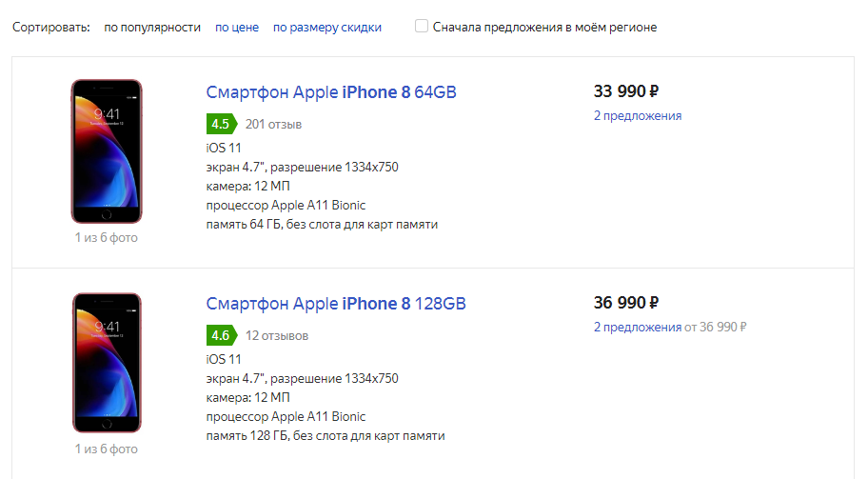Open iPhone 8 64GB product title
Viewport: 868px width, 479px height.
coord(331,92)
